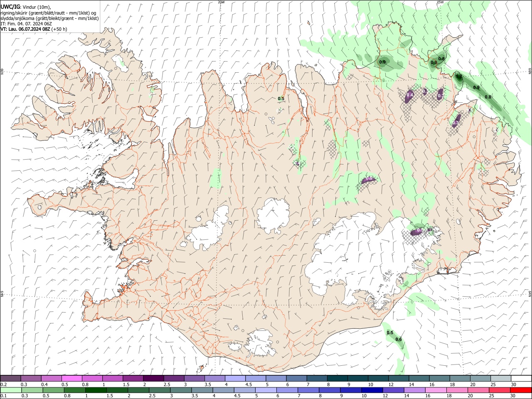The height and width of the screenshot is (399, 532).
Task: Pick the deep blue 10 rain scale swatch
Action: [x=372, y=390]
